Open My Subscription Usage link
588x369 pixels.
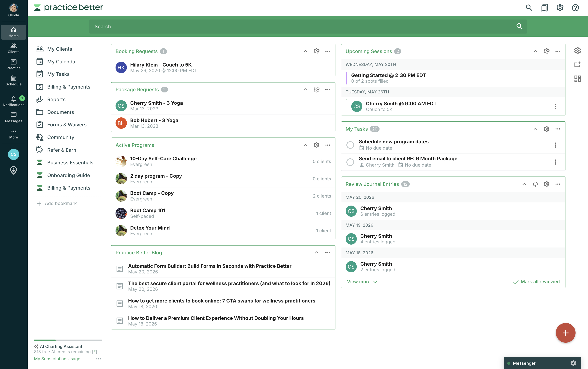(57, 359)
